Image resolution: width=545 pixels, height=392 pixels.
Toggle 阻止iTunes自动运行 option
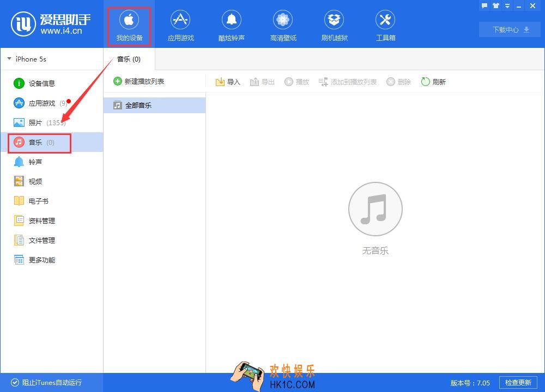click(46, 383)
